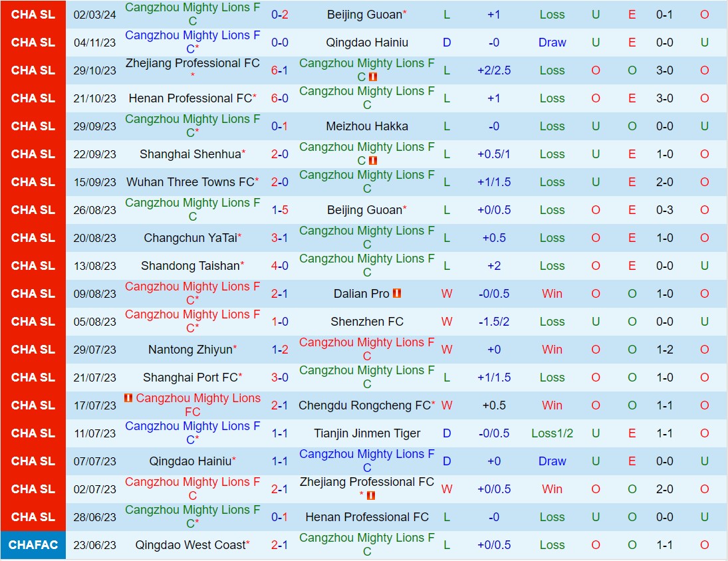Image resolution: width=728 pixels, height=561 pixels.
Task: Click date 23/06/23
Action: pyautogui.click(x=94, y=545)
